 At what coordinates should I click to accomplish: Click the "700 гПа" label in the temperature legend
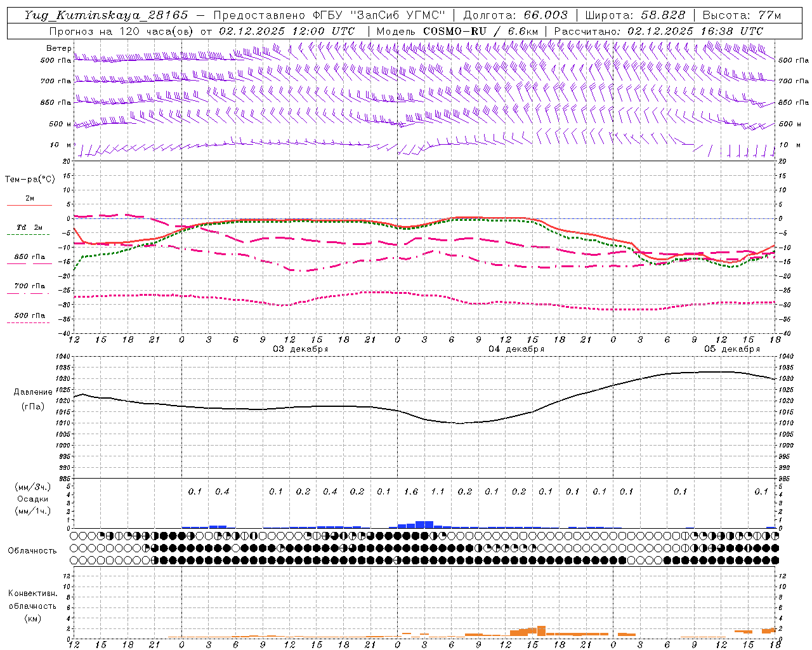coord(29,286)
